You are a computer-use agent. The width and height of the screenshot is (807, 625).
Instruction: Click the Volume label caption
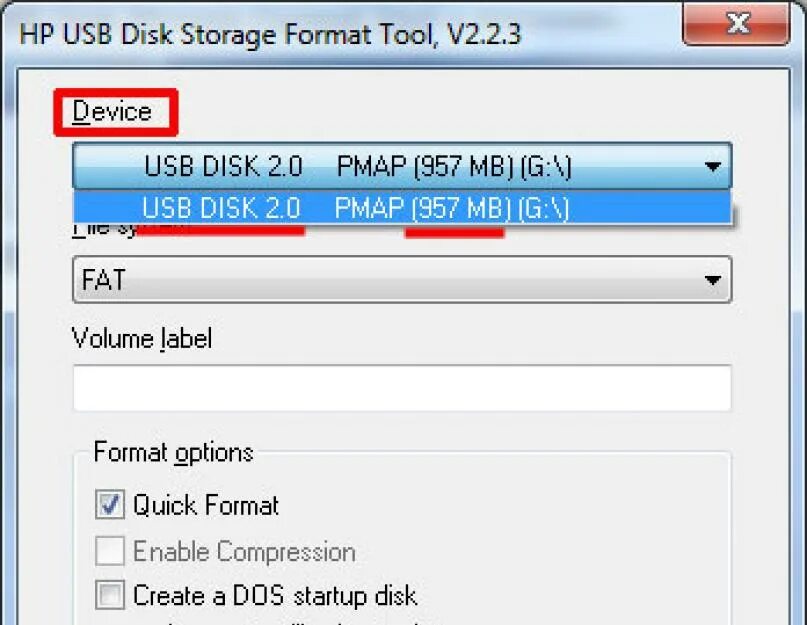142,338
